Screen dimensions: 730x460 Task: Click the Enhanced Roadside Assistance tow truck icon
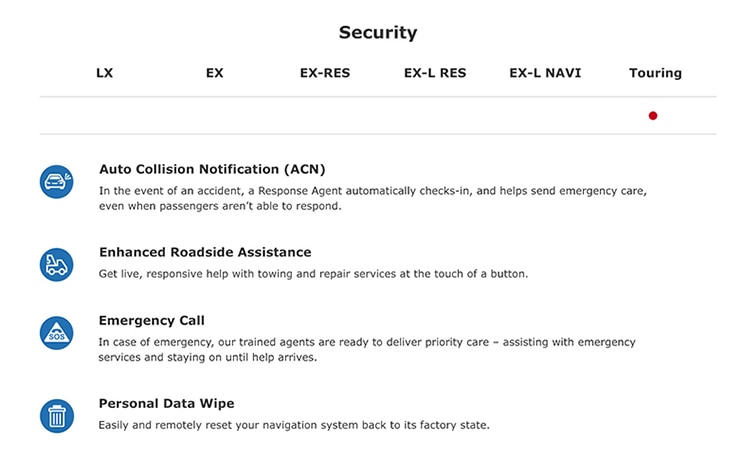pos(56,264)
